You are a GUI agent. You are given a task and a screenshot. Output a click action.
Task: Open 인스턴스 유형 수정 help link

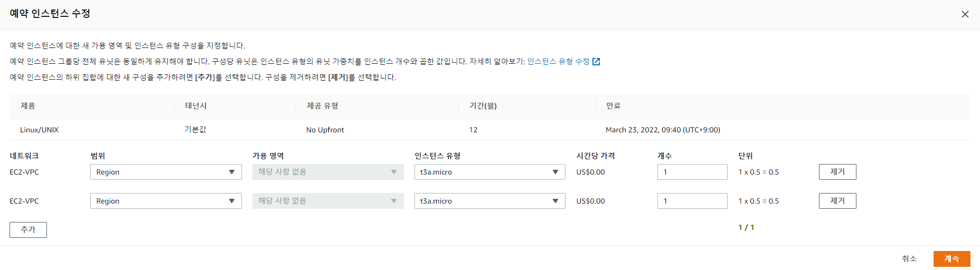[x=558, y=62]
